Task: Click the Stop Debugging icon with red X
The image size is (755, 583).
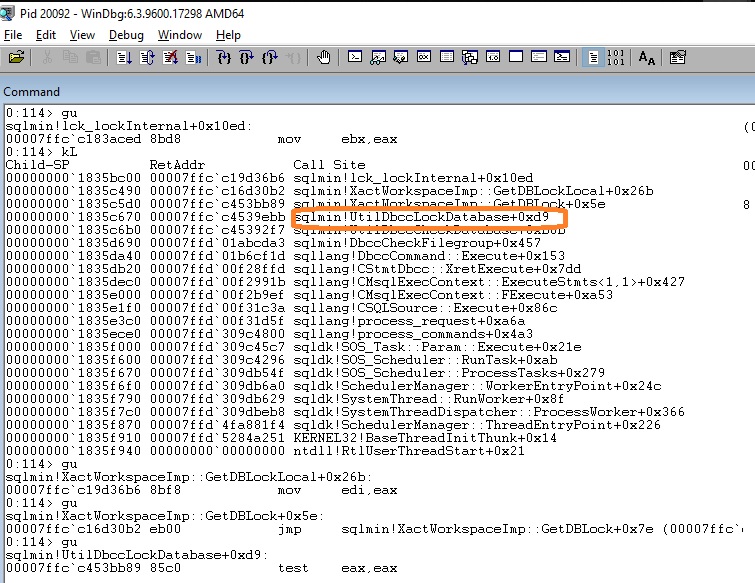Action: tap(170, 58)
